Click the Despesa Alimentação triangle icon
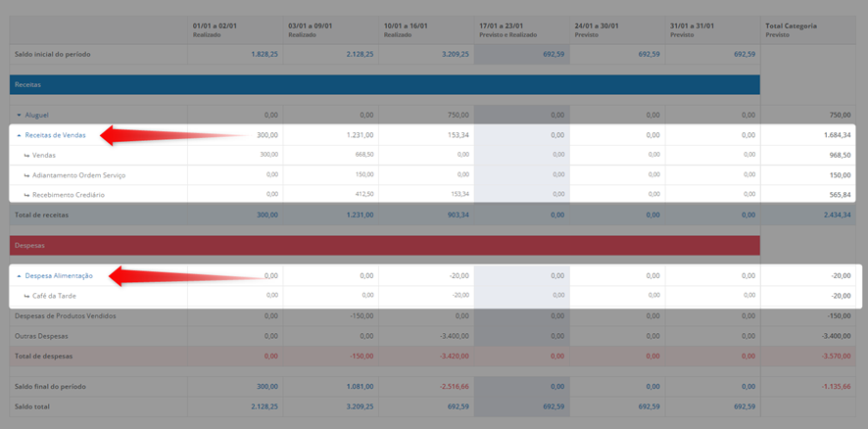This screenshot has height=429, width=868. [20, 275]
